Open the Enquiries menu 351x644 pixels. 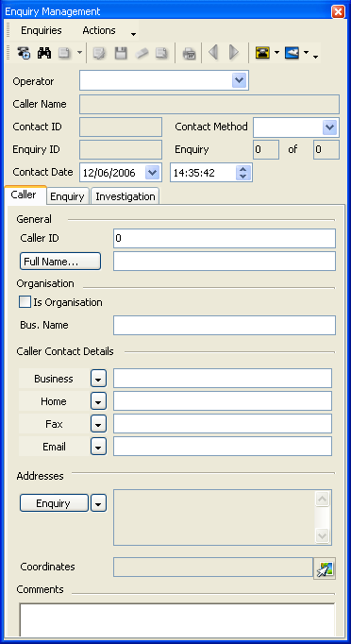click(42, 30)
